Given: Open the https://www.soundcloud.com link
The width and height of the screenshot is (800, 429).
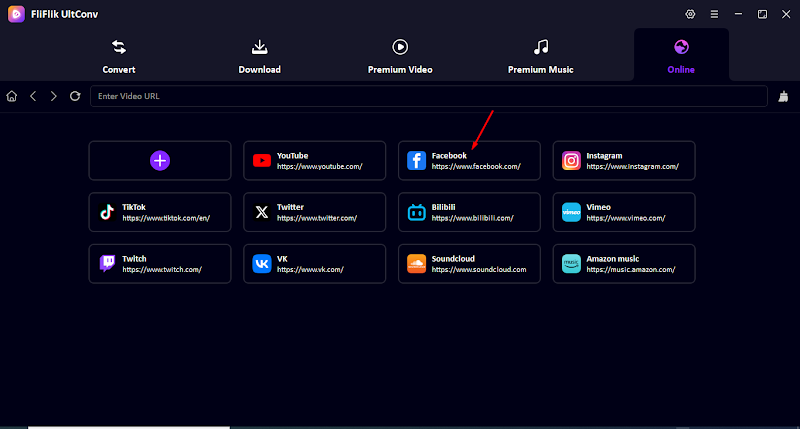Looking at the screenshot, I should pos(479,270).
